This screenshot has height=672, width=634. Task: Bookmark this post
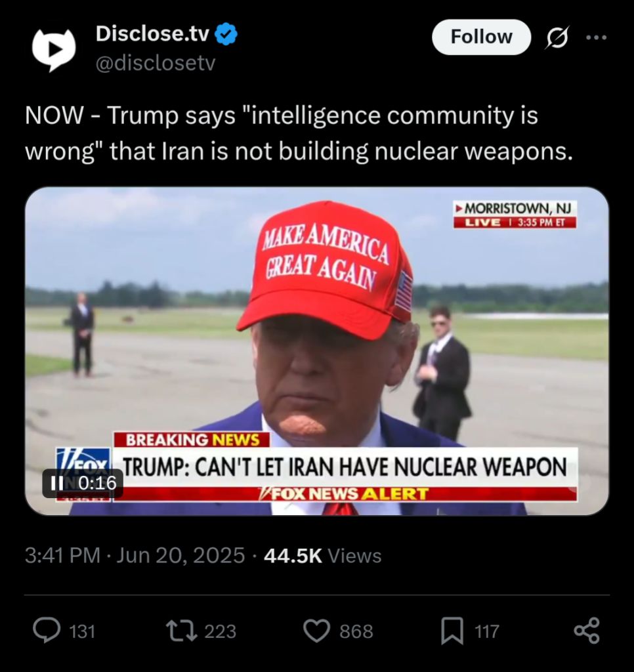452,631
